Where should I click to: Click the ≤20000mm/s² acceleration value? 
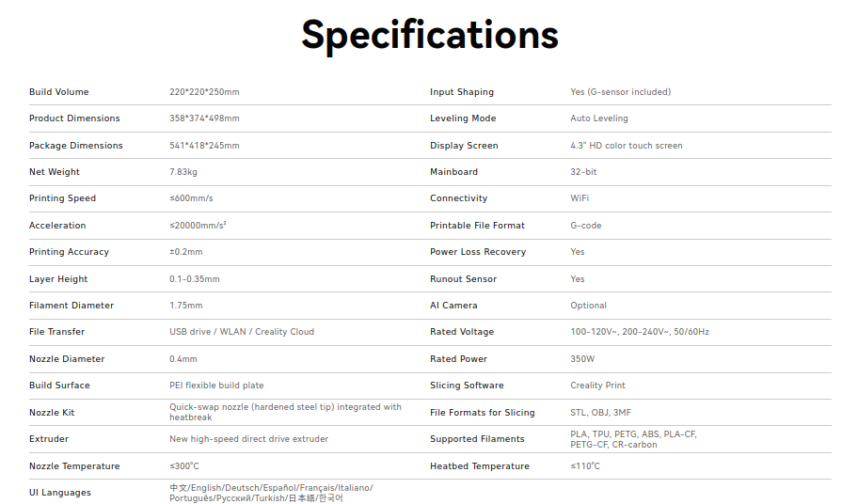tap(198, 226)
